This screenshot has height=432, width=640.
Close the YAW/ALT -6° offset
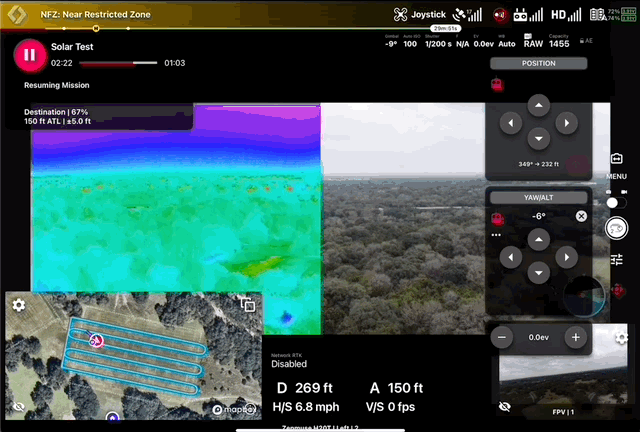[x=581, y=216]
